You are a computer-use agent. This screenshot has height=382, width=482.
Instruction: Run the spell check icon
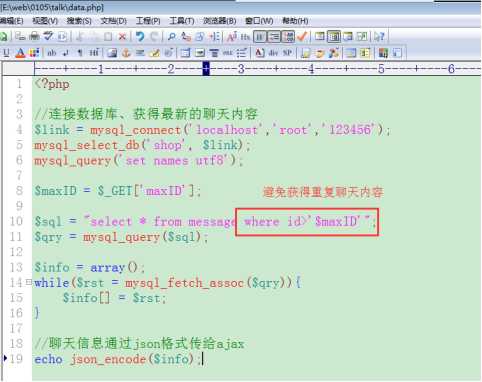tap(49, 36)
